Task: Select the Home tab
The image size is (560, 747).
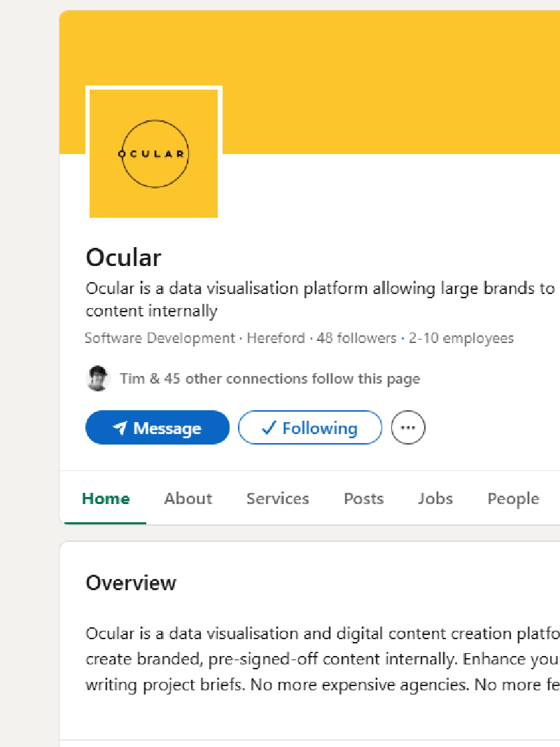Action: point(106,498)
